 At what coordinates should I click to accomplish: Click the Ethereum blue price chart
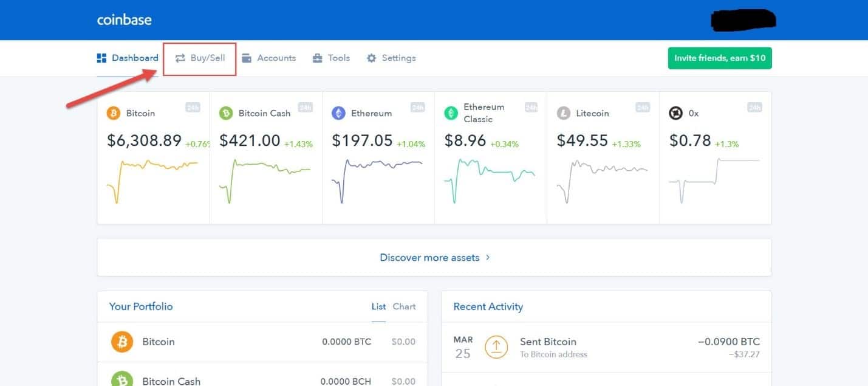click(377, 181)
